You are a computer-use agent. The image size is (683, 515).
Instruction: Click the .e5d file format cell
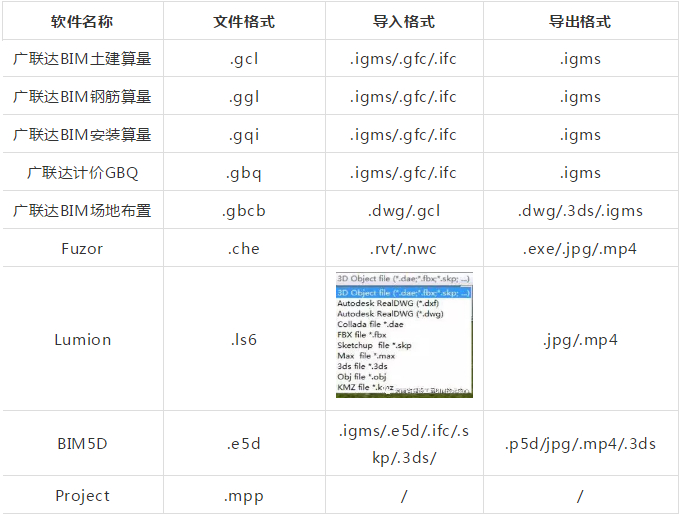click(244, 444)
